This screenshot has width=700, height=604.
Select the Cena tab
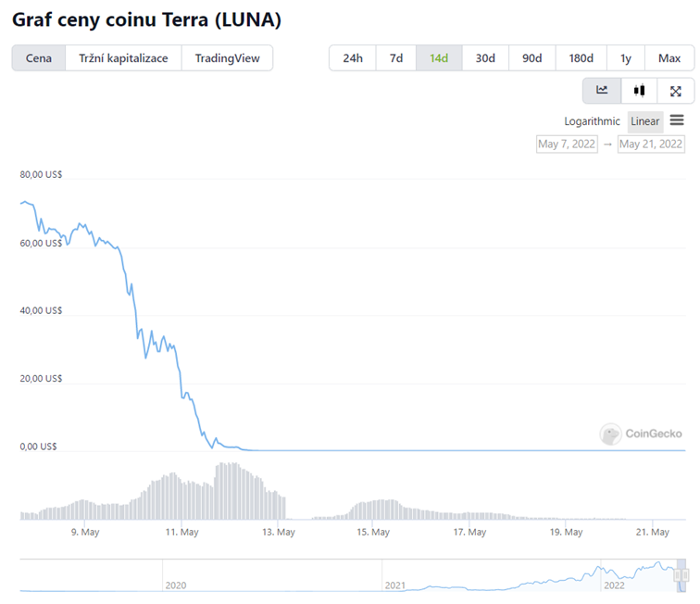[x=39, y=58]
